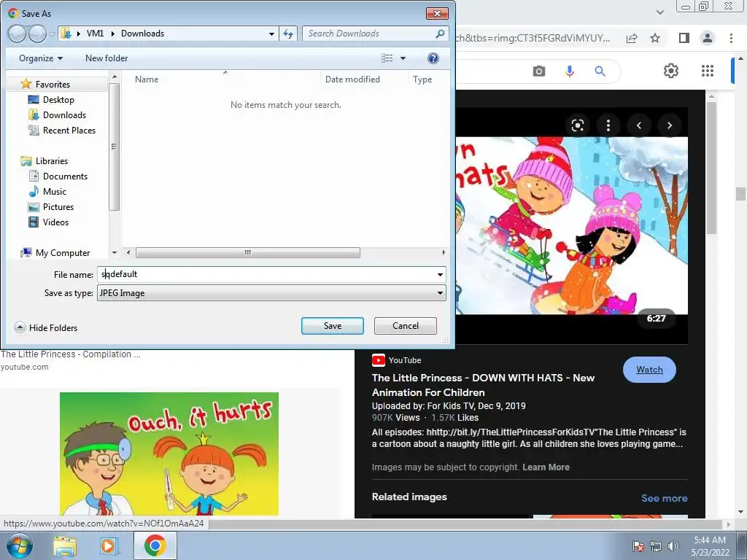Click the voice search microphone icon
The height and width of the screenshot is (560, 747).
[x=569, y=71]
